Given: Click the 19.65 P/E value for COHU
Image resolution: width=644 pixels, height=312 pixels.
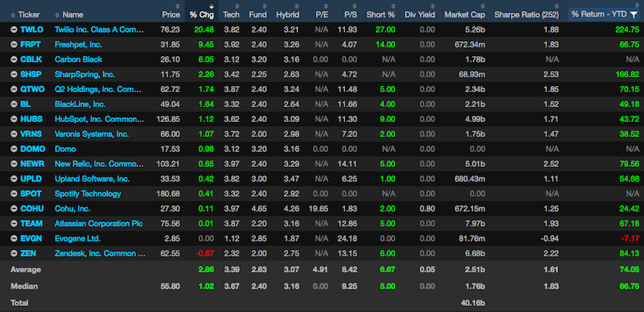Looking at the screenshot, I should tap(319, 209).
